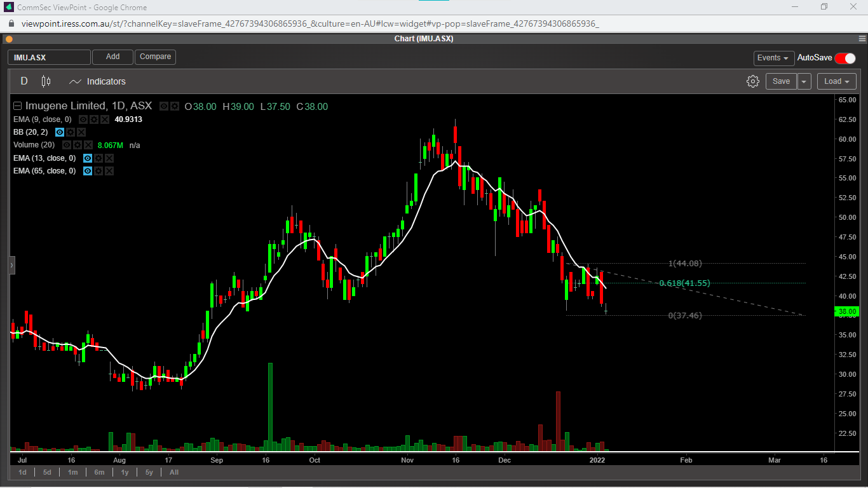Click the 0.618(41.55) Fibonacci level label
Viewport: 868px width, 488px height.
[x=684, y=283]
